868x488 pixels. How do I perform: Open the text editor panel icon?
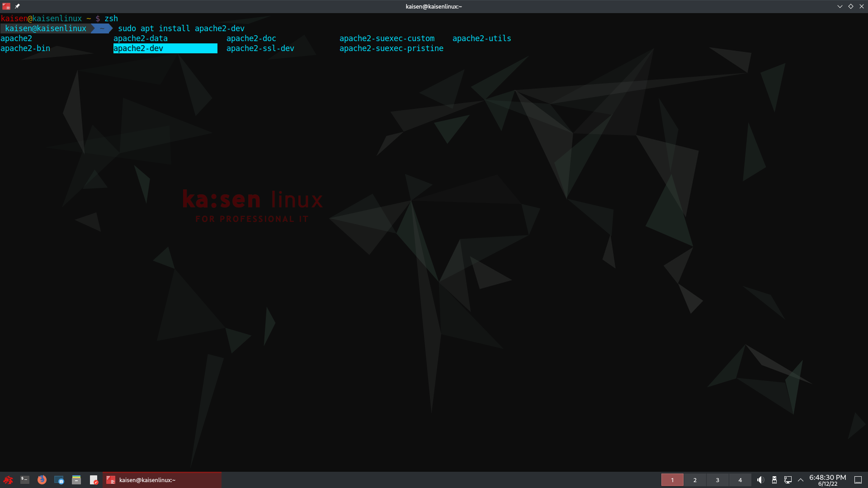tap(94, 480)
